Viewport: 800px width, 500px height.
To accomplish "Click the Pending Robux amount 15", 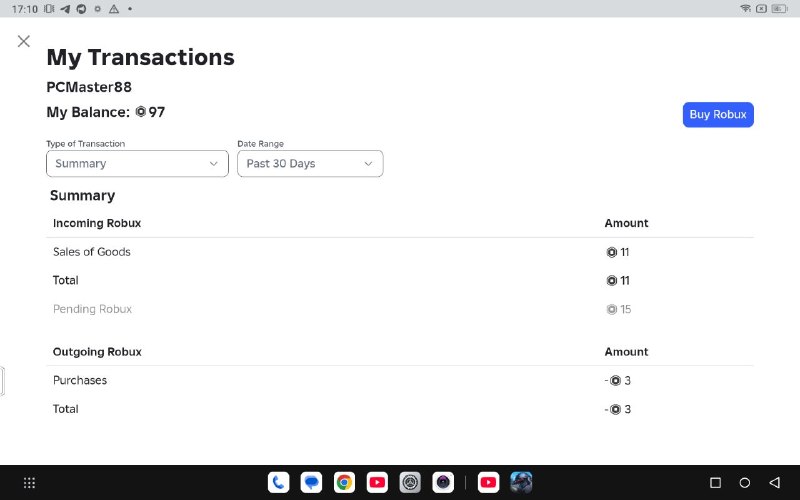I will (x=626, y=309).
